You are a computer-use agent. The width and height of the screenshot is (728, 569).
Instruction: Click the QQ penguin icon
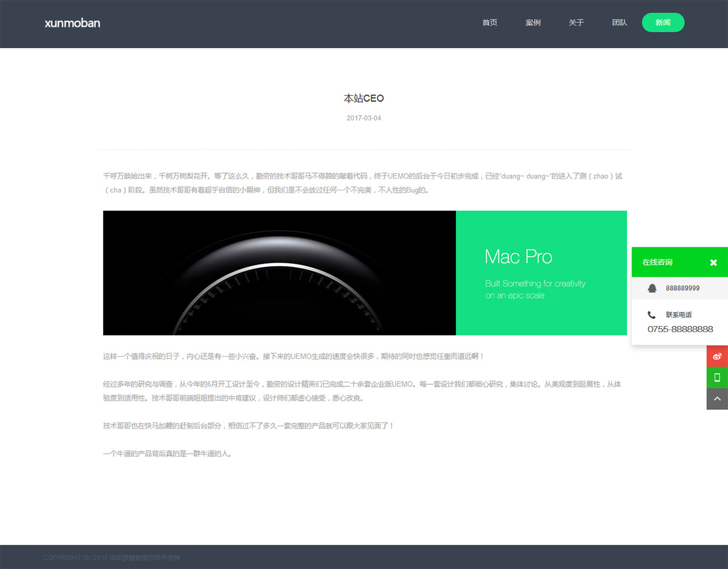coord(652,288)
